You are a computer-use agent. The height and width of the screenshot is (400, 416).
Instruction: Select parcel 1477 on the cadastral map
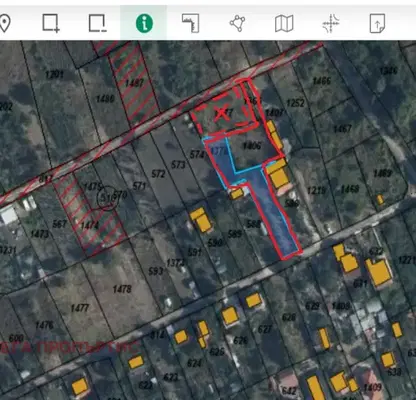80,308
